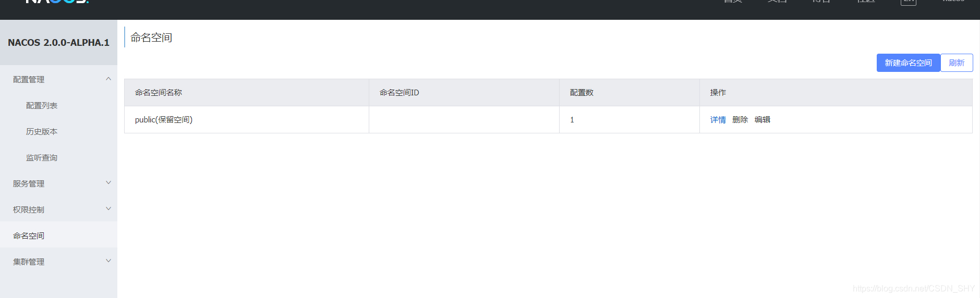Select 命名空间 in sidebar

(58, 235)
